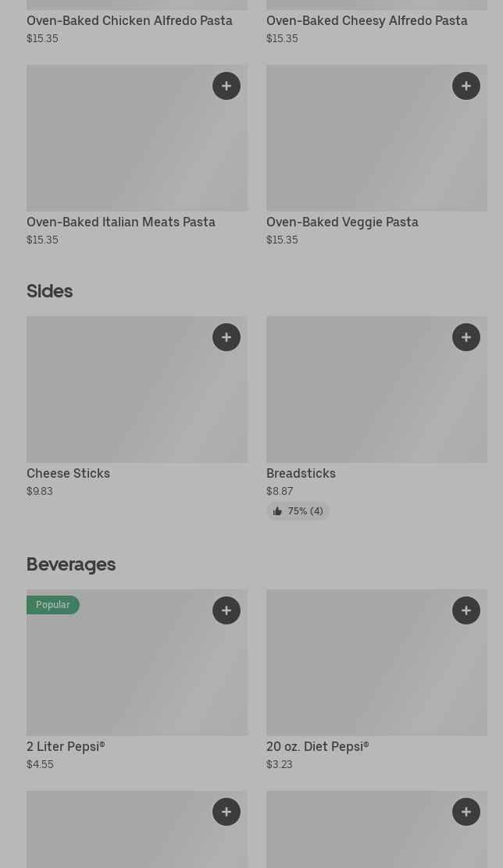Click the Popular badge on 2 Liter Pepsi
The width and height of the screenshot is (503, 868).
click(52, 605)
